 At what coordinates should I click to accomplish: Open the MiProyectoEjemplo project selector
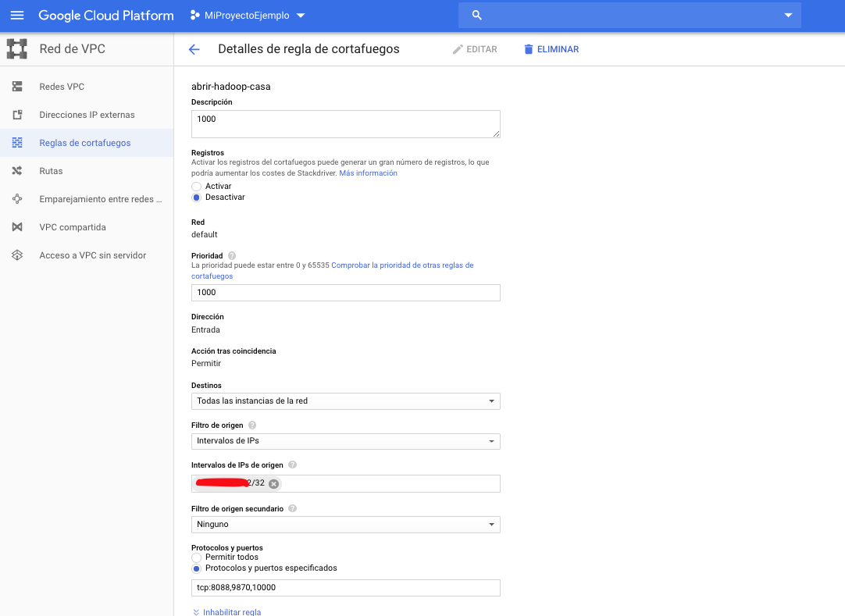click(x=248, y=15)
